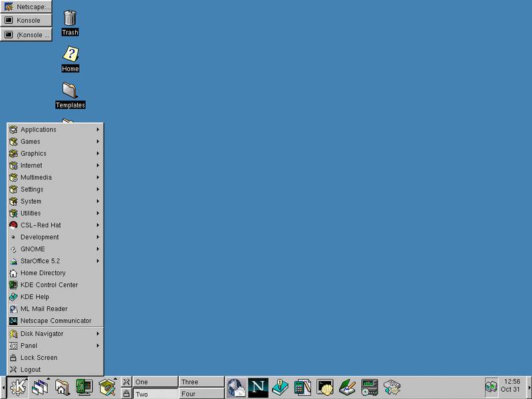The width and height of the screenshot is (532, 399).
Task: Expand the CSL-Red Hat submenu
Action: 55,225
